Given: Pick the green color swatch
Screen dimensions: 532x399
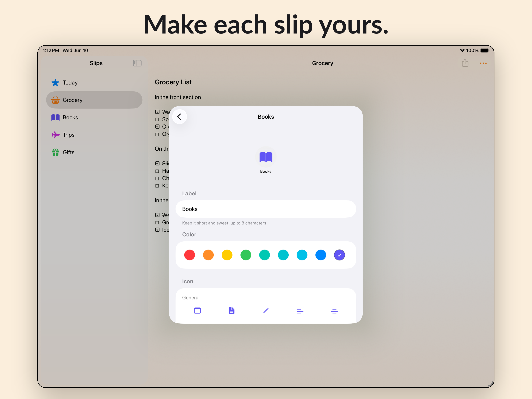Looking at the screenshot, I should (x=246, y=255).
